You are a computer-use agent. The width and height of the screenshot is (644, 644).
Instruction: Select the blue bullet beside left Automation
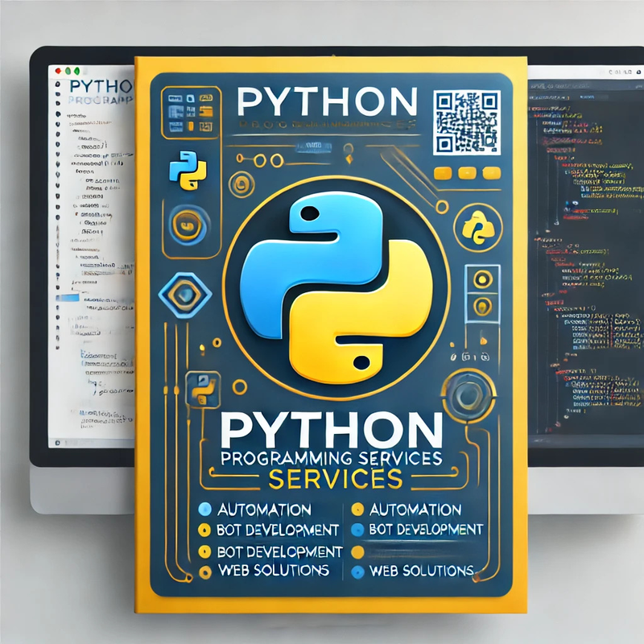[x=204, y=510]
